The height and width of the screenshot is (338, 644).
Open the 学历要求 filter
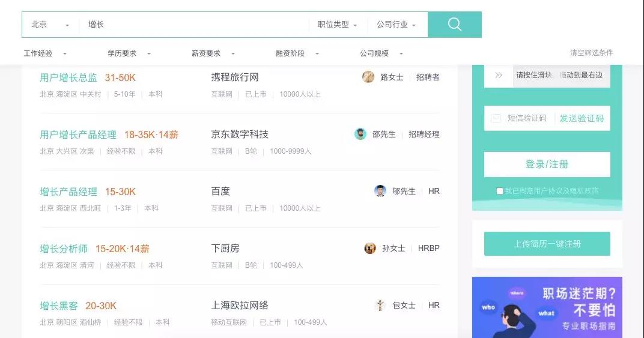pos(129,53)
